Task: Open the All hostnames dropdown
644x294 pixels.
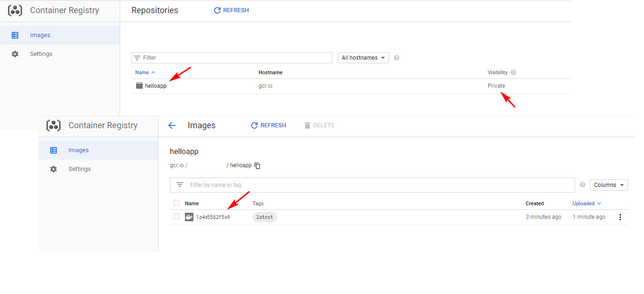Action: coord(363,58)
